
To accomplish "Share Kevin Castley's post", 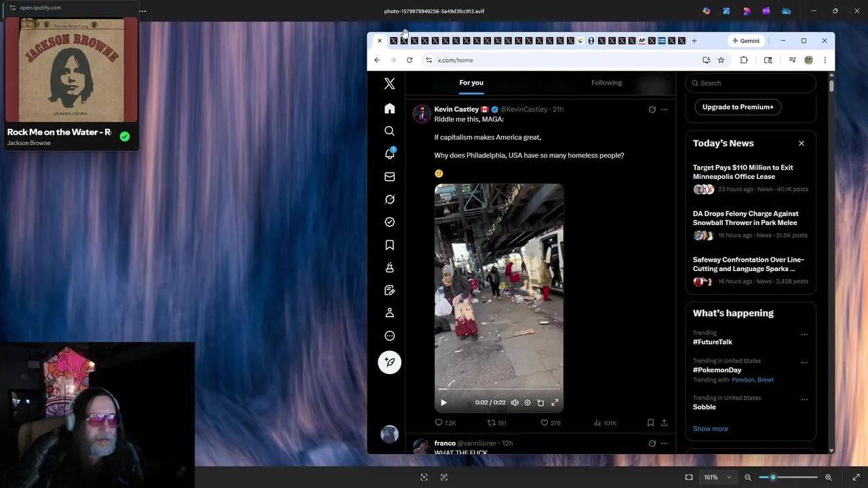I will [664, 423].
